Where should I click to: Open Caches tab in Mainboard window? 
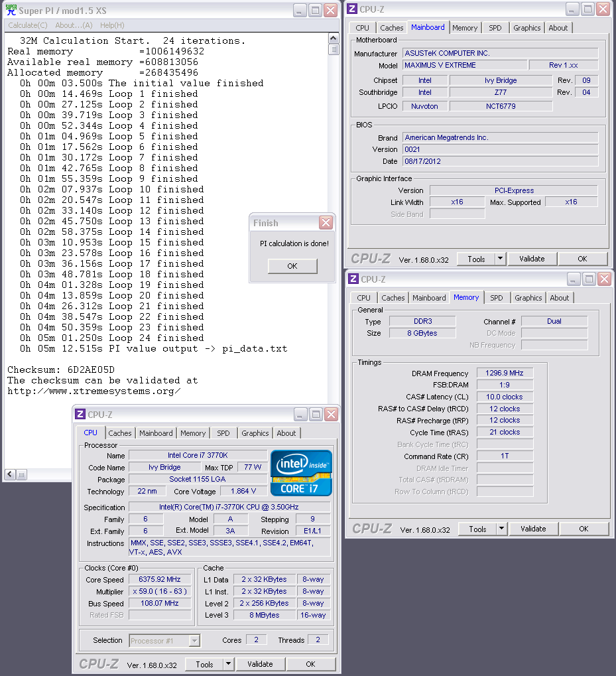coord(392,28)
